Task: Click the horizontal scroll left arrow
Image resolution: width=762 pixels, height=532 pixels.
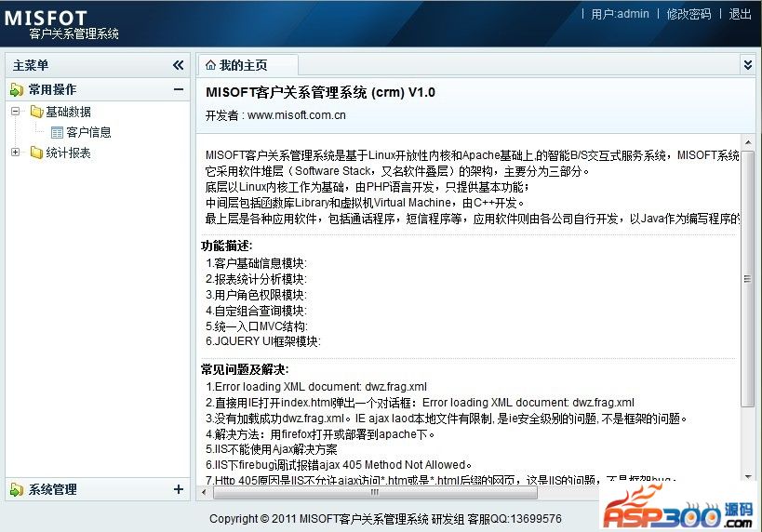Action: pyautogui.click(x=204, y=492)
